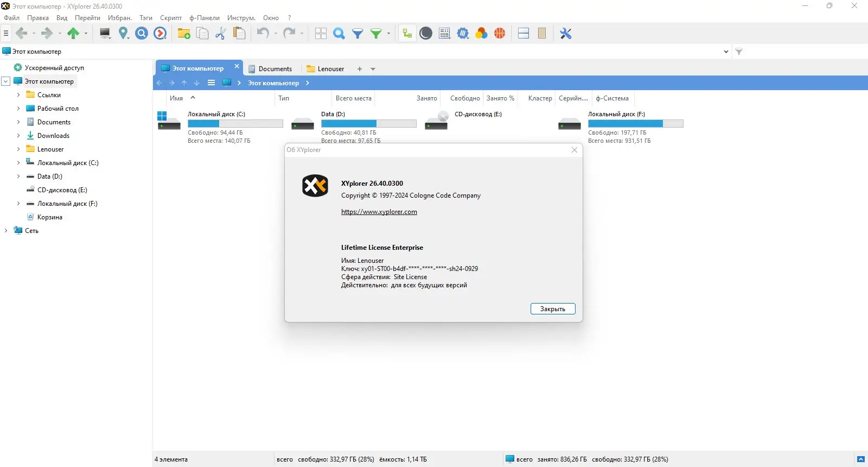The height and width of the screenshot is (467, 868).
Task: Click the blue gear-shaped toolbar icon
Action: click(463, 34)
